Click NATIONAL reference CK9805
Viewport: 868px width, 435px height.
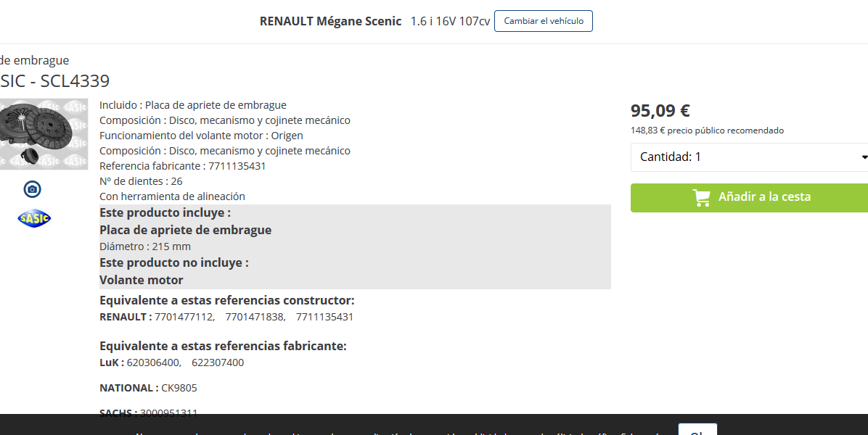(x=179, y=388)
